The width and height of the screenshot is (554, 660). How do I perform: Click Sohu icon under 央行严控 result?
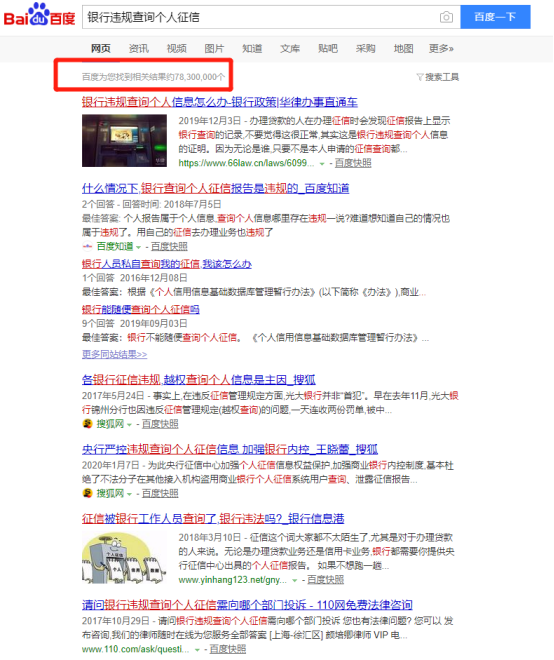[x=88, y=493]
